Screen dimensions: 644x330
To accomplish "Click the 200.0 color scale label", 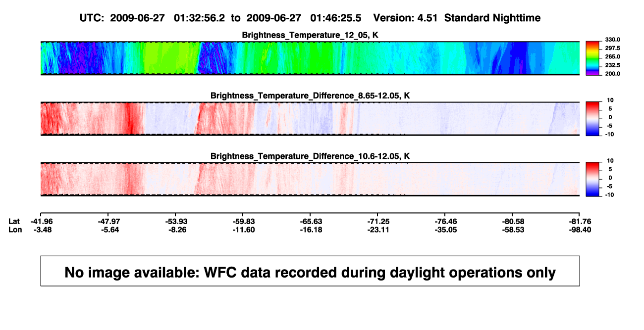I will click(x=612, y=74).
